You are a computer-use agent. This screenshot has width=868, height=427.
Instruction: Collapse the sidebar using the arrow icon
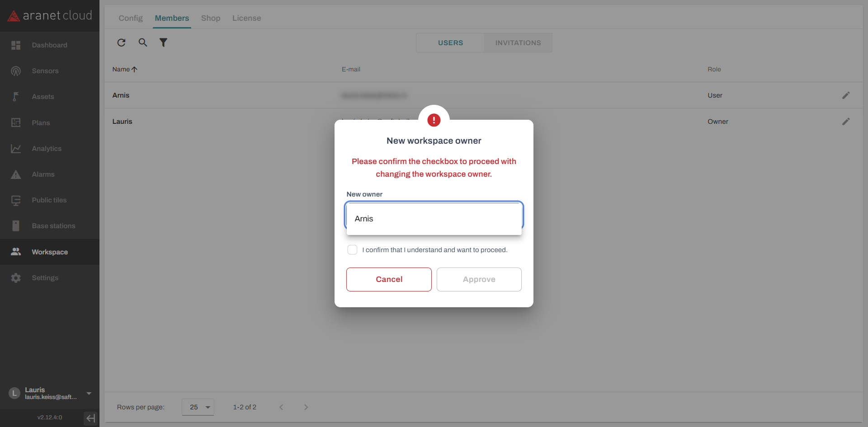(91, 418)
